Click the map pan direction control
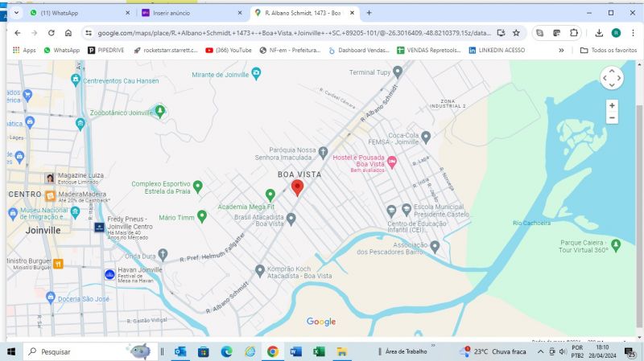This screenshot has width=644, height=361. tap(612, 77)
